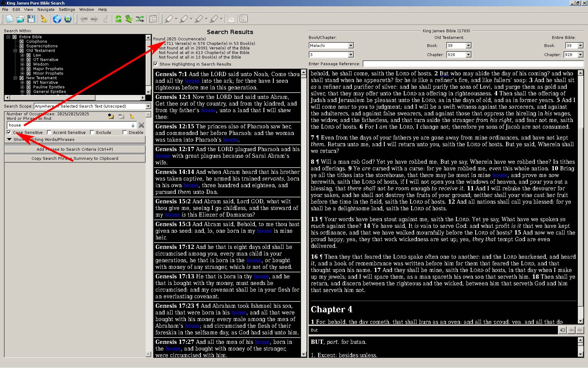Image resolution: width=588 pixels, height=368 pixels.
Task: Open help via the question mark icon
Action: (68, 19)
